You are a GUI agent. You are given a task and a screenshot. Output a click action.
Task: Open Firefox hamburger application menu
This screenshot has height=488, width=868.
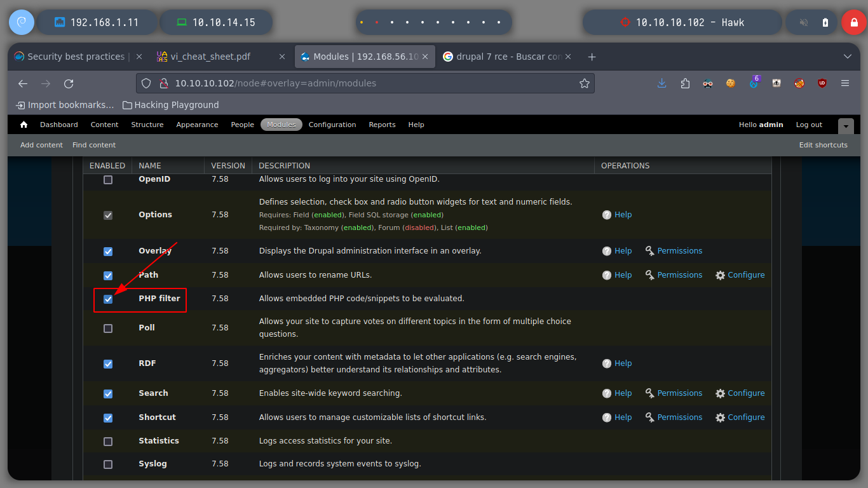pyautogui.click(x=845, y=83)
